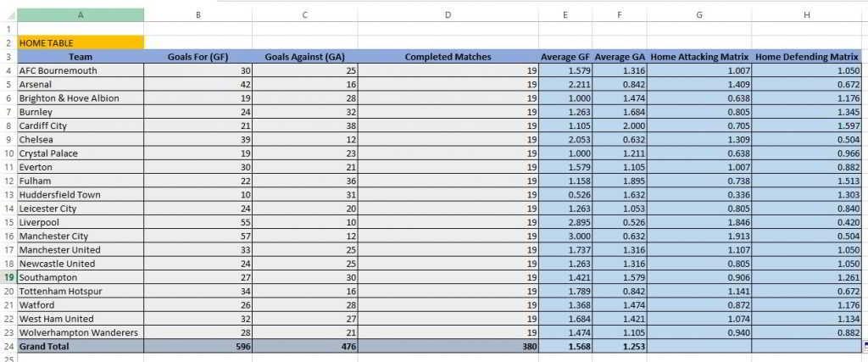Select row 24 header
The width and height of the screenshot is (868, 362).
pos(8,347)
